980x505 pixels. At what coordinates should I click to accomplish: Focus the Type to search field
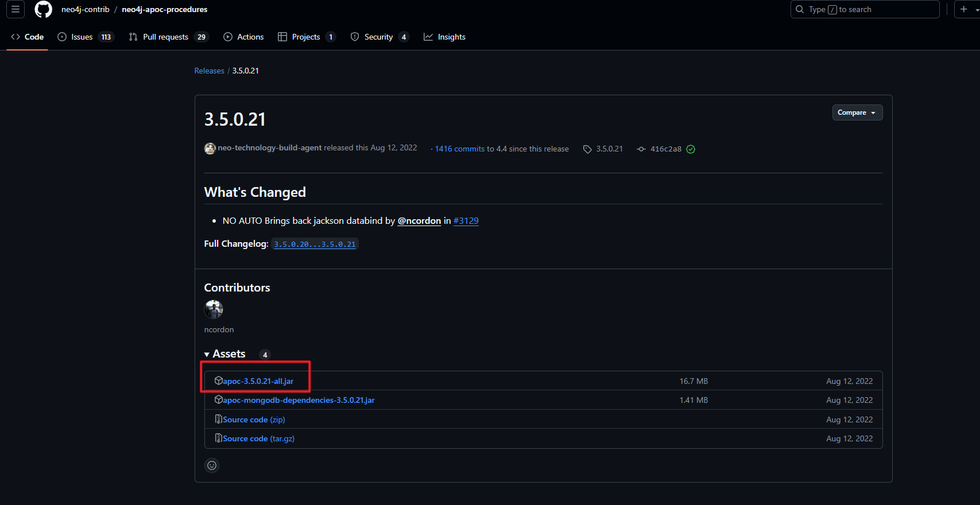pos(865,9)
